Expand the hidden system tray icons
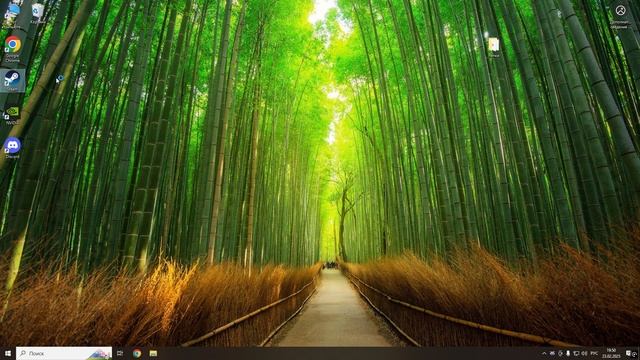This screenshot has width=640, height=360. click(544, 353)
